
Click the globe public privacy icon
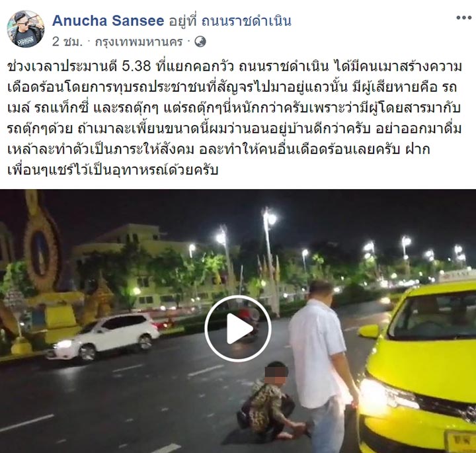click(200, 42)
